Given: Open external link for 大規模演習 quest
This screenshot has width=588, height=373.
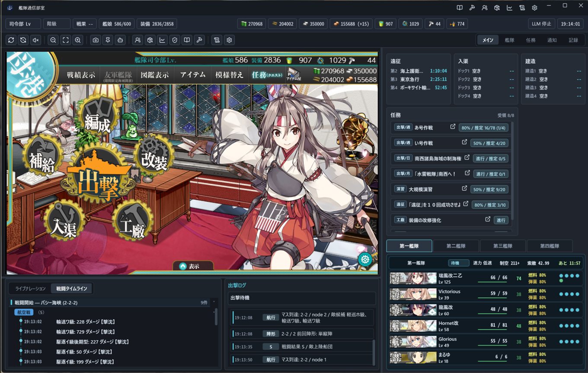Looking at the screenshot, I should 464,188.
